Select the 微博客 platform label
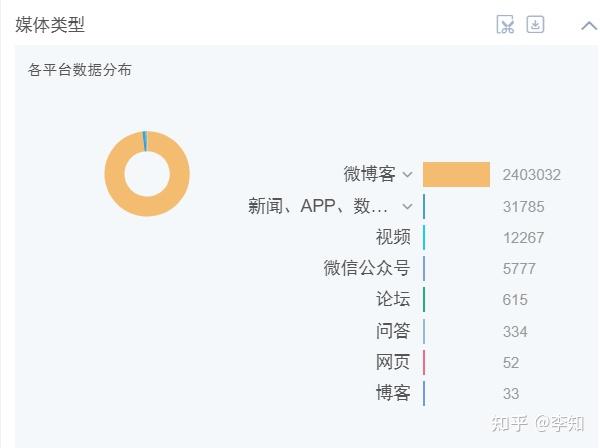Viewport: 600px width, 448px height. click(x=369, y=175)
